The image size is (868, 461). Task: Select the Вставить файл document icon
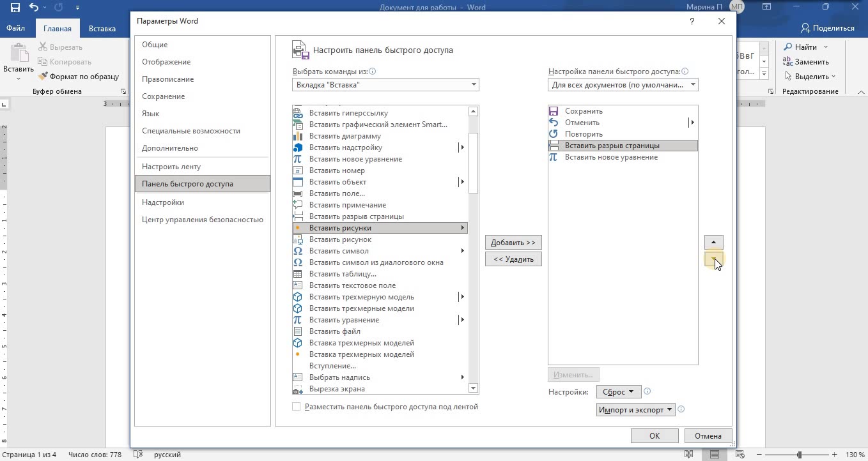point(298,331)
